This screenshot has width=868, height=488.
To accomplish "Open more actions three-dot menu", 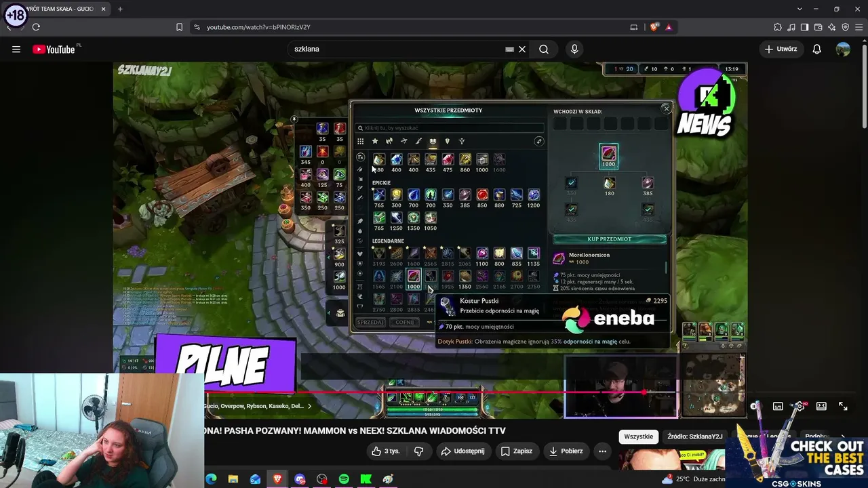I will 602,451.
